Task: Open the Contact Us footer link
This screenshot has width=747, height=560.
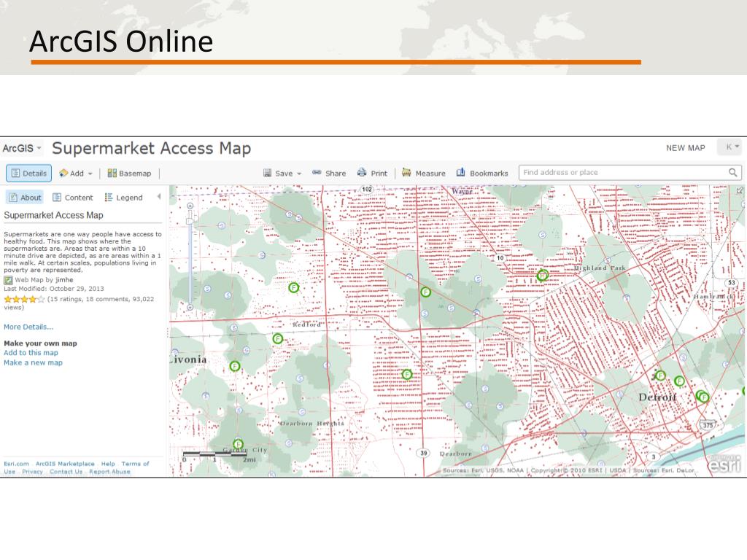Action: [66, 472]
